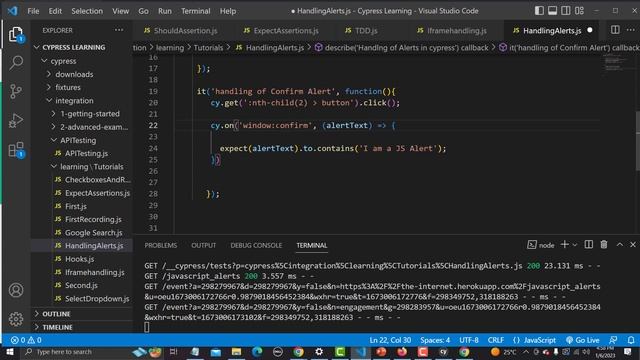Change line ending via CRLF
Screen dimensions: 640x360
point(496,340)
